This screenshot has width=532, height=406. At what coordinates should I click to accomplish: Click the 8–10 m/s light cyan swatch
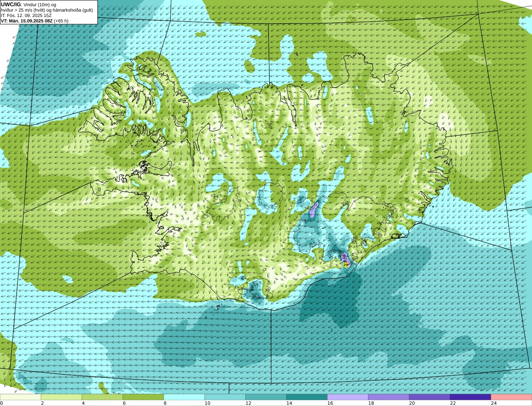[x=184, y=397]
